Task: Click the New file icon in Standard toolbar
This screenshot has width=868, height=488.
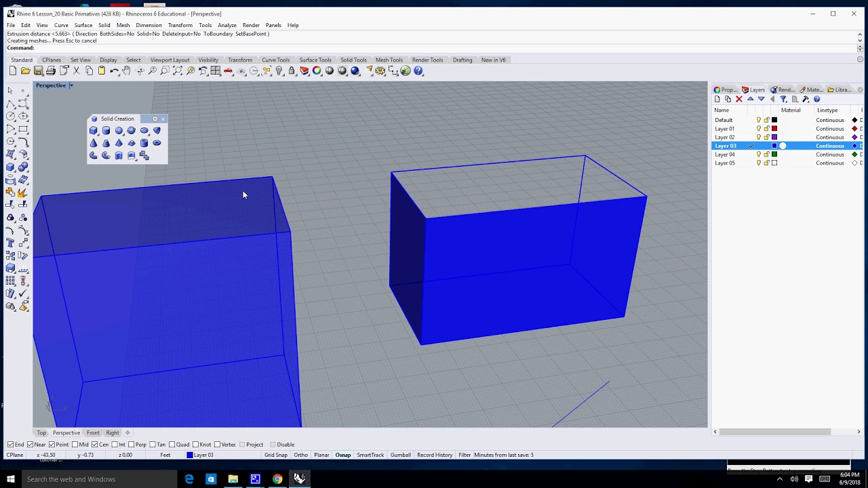Action: click(x=12, y=70)
